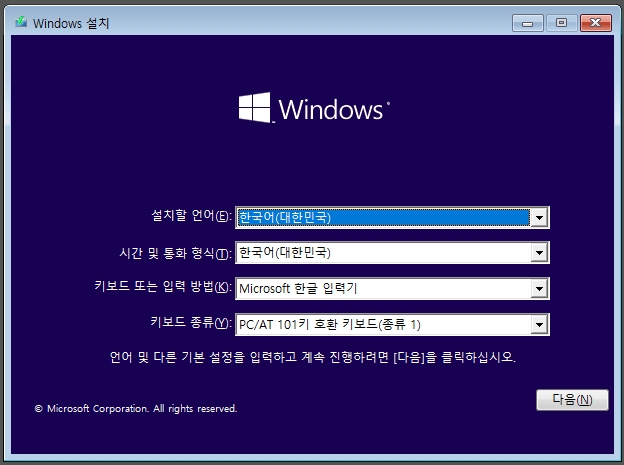Open the 키보드 또는 입력 방법 dropdown arrow
Viewport: 624px width, 465px height.
click(539, 289)
